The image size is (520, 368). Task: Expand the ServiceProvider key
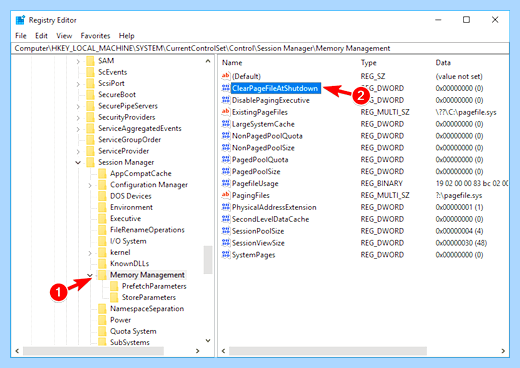click(x=78, y=151)
